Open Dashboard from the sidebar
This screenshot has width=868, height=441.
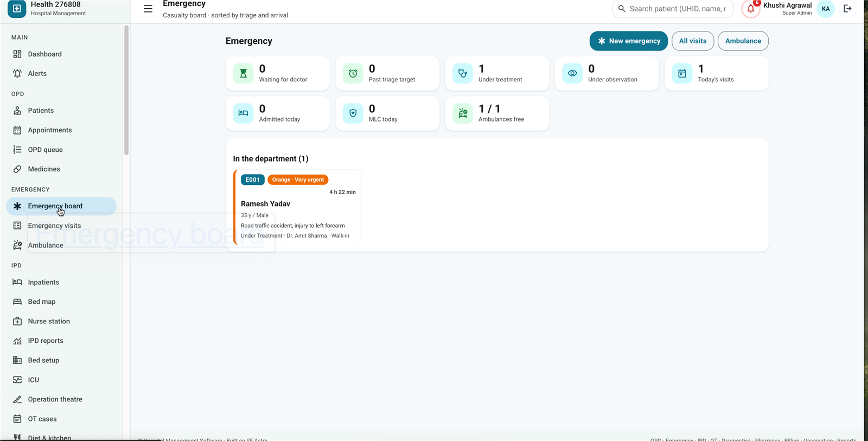(x=61, y=54)
